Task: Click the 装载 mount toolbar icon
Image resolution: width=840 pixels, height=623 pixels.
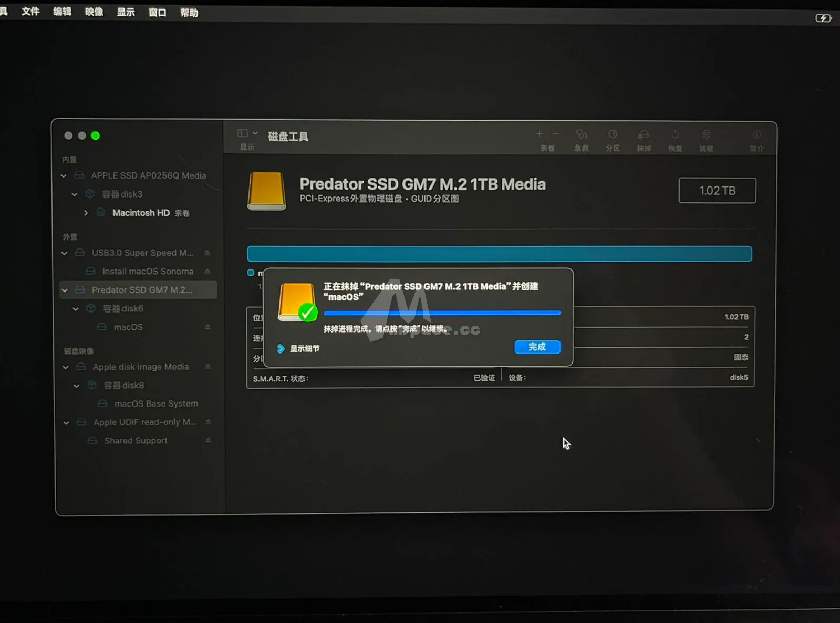Action: coord(706,135)
